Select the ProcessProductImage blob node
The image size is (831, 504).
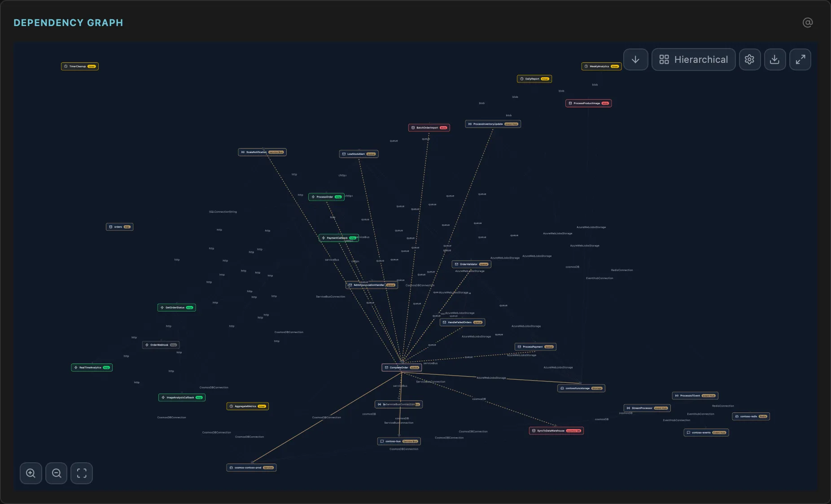click(x=588, y=103)
